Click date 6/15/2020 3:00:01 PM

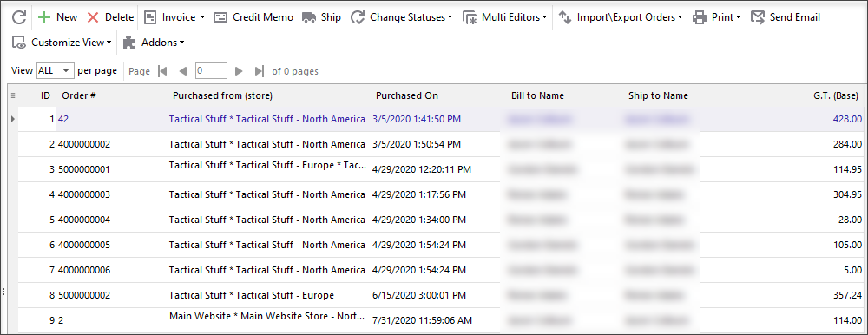click(x=419, y=296)
